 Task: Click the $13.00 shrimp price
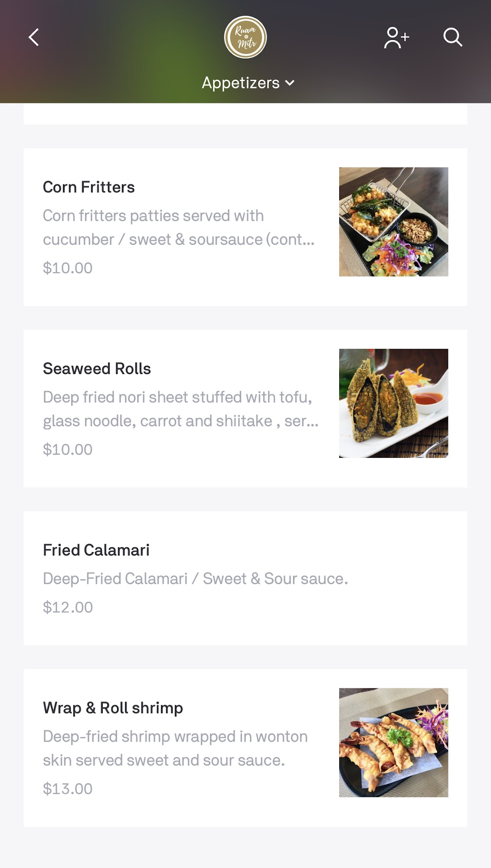(68, 789)
